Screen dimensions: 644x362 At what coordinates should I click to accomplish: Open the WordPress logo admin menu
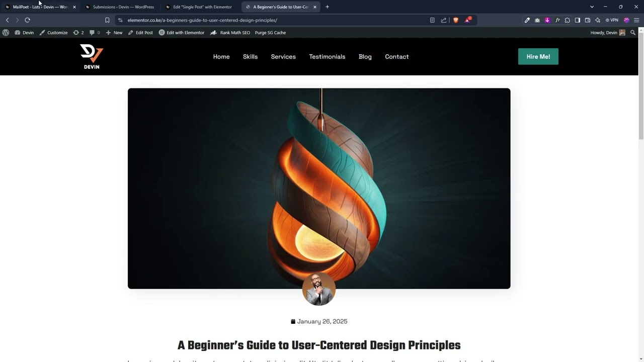(6, 33)
